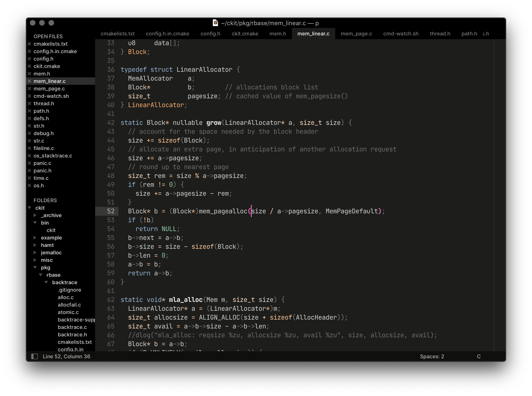Close mem_linear.c in open files list
Viewport: 532px width, 396px height.
(x=29, y=81)
